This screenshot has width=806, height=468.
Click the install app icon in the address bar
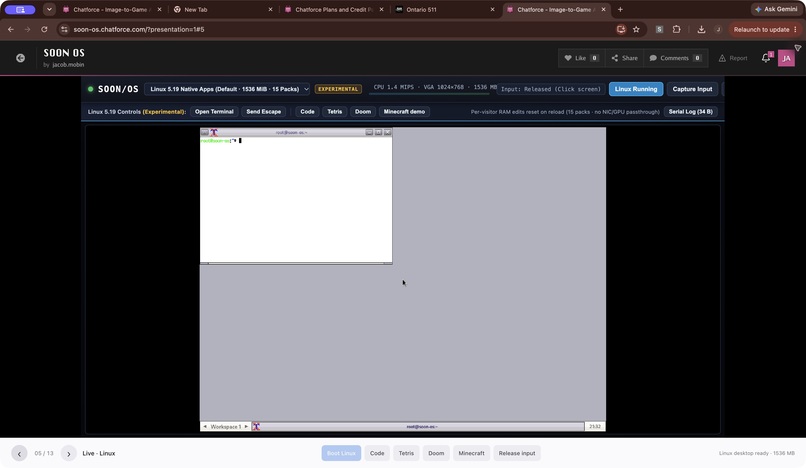pos(621,29)
